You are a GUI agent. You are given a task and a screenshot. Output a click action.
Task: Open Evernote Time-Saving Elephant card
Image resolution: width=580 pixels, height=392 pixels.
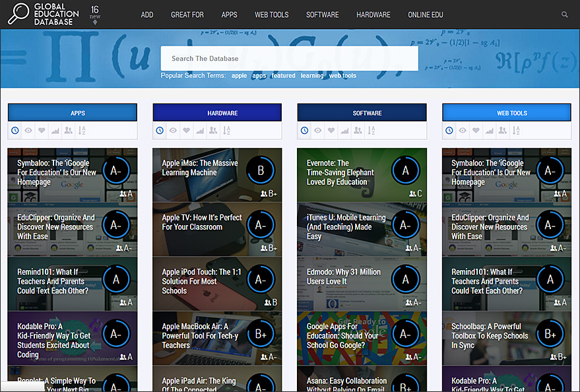pyautogui.click(x=362, y=175)
